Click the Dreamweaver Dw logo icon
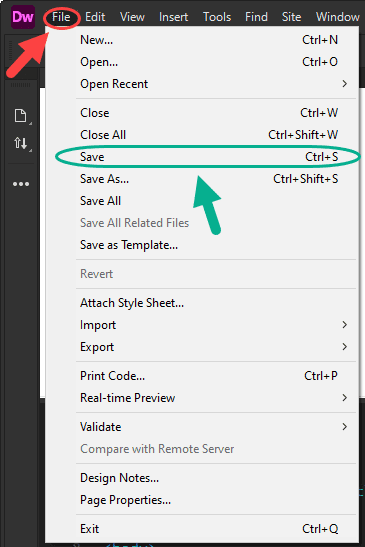This screenshot has width=365, height=547. (x=23, y=17)
